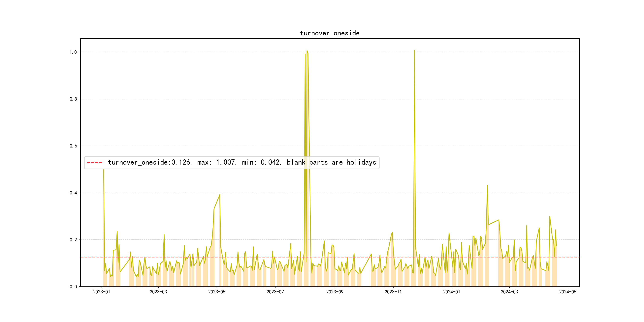
Task: Select the 2023-01 x-axis date label
Action: pos(102,292)
